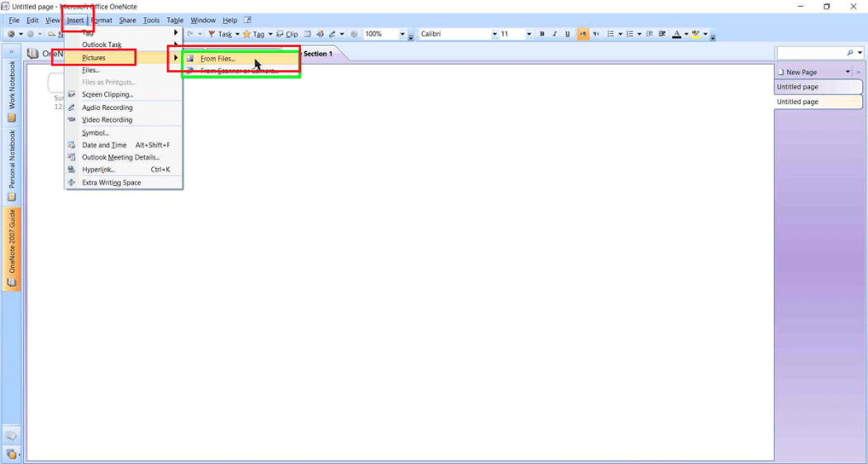Click the increase indent icon

point(662,34)
